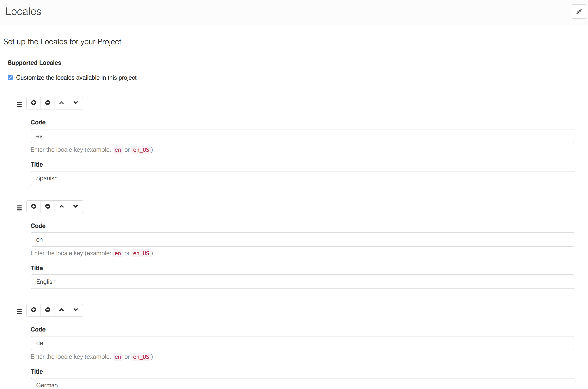The width and height of the screenshot is (588, 389).
Task: Focus the Code field containing en
Action: click(302, 239)
